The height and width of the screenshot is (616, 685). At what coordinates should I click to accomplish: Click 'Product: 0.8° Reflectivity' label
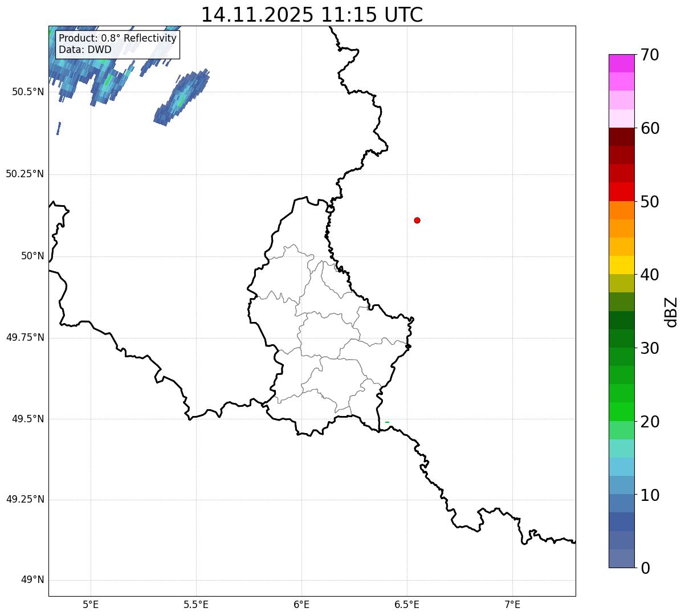pyautogui.click(x=118, y=38)
